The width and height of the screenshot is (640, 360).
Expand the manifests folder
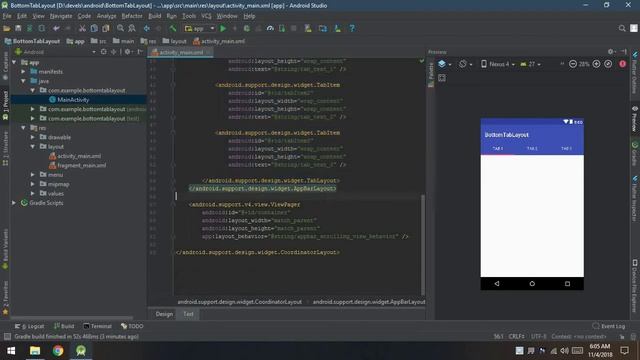(23, 71)
